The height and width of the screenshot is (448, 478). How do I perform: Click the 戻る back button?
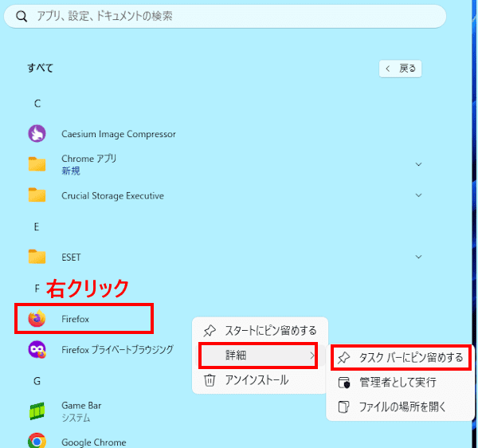[x=400, y=69]
